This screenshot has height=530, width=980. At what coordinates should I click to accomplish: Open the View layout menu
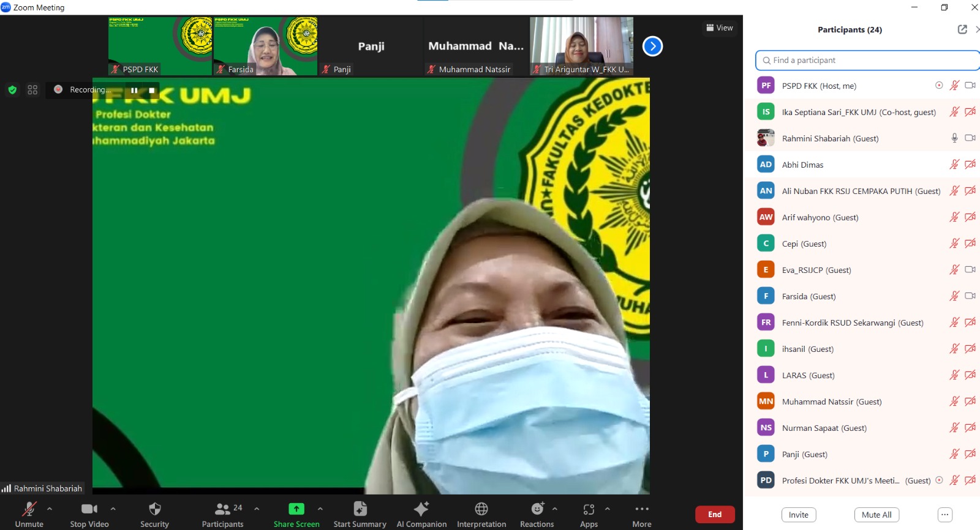[x=719, y=28]
